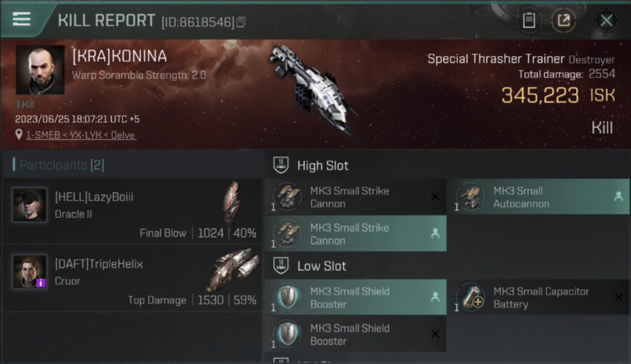Click the location pin icon

tap(19, 134)
